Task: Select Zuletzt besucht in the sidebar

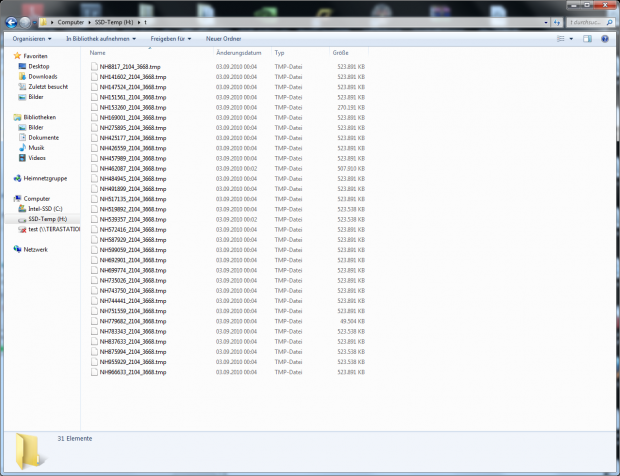Action: [x=48, y=87]
